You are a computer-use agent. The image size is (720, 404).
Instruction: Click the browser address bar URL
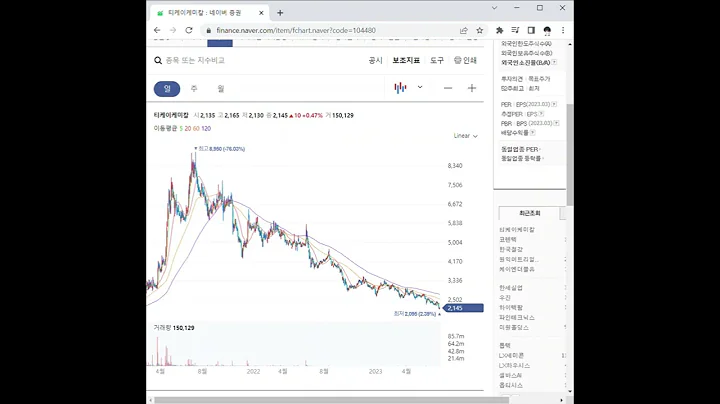coord(296,30)
